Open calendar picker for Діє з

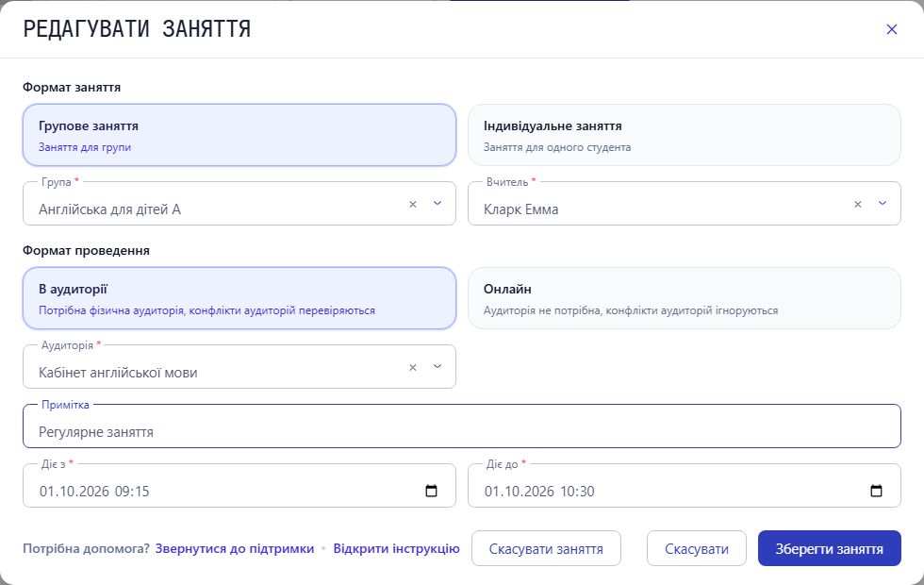tap(432, 491)
